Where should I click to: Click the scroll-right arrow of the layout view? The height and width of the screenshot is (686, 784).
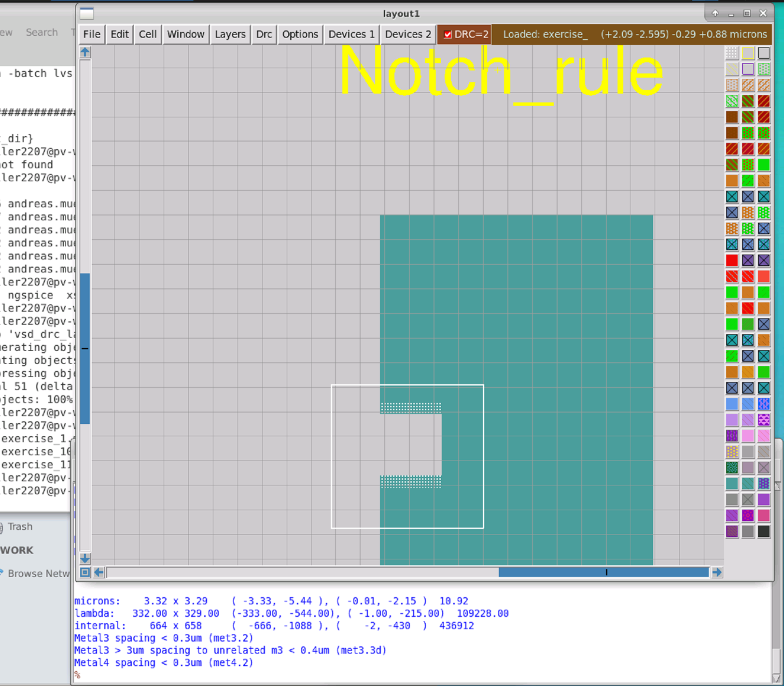point(717,572)
